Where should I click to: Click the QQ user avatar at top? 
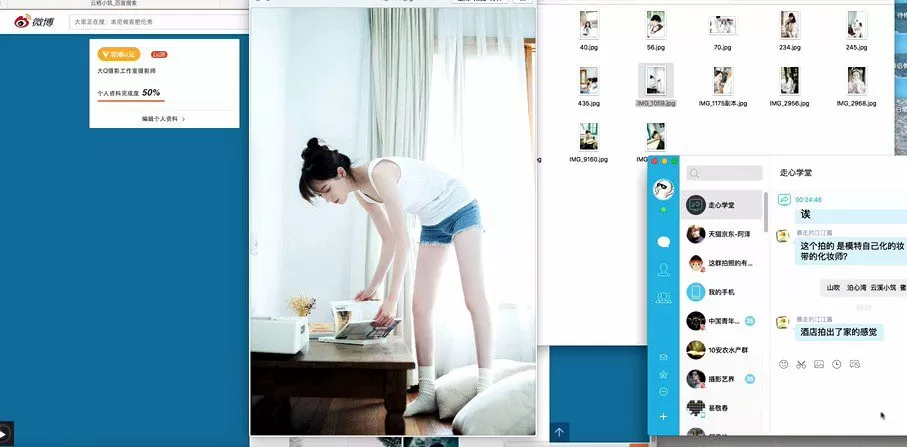pyautogui.click(x=662, y=188)
